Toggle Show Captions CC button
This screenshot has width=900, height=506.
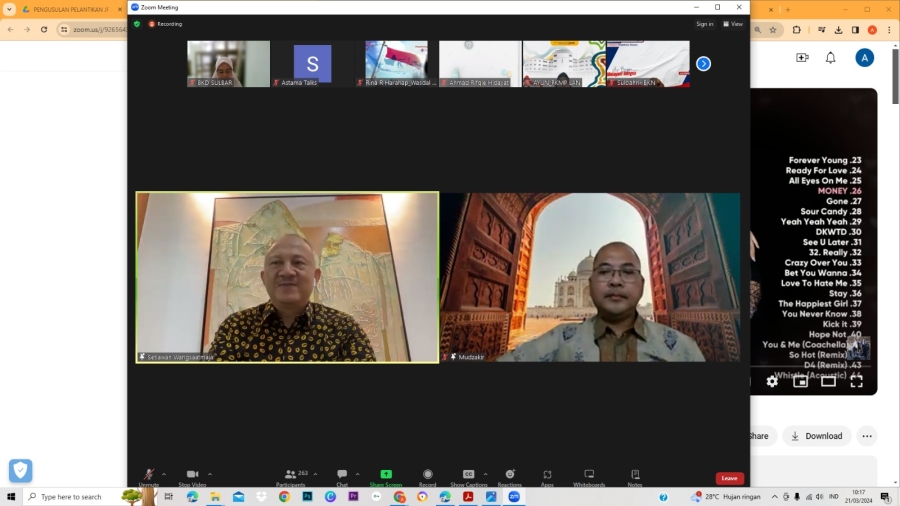tap(468, 476)
